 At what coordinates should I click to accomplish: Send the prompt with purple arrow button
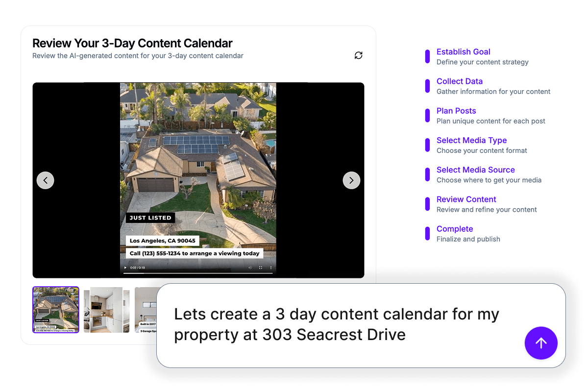[x=541, y=343]
